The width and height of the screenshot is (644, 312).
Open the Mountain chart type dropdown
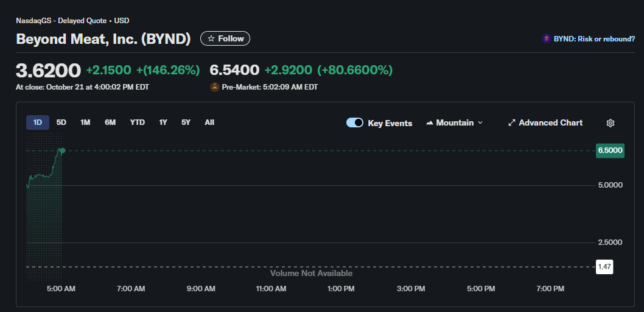coord(454,123)
